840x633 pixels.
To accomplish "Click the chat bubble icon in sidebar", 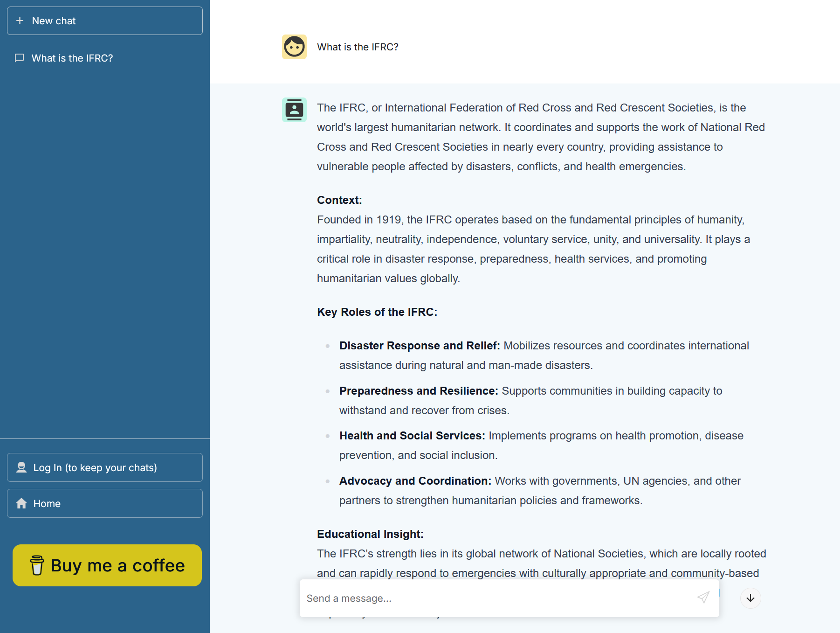I will (20, 58).
